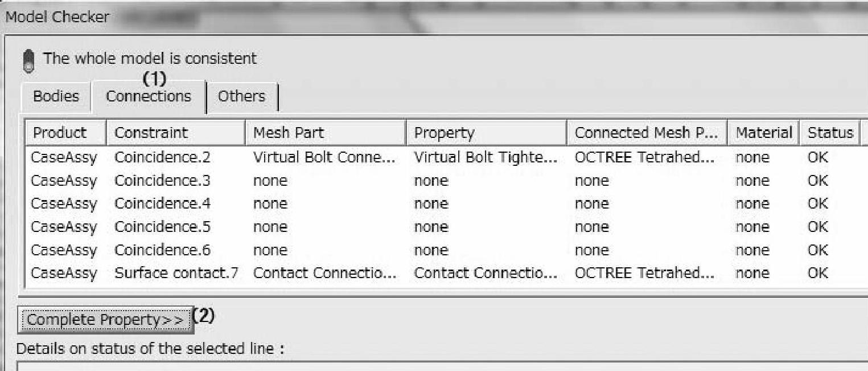Open the Connections tab

149,96
